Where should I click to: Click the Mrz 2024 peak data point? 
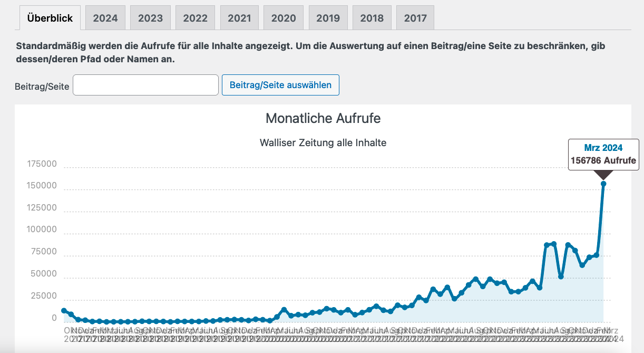pyautogui.click(x=603, y=184)
